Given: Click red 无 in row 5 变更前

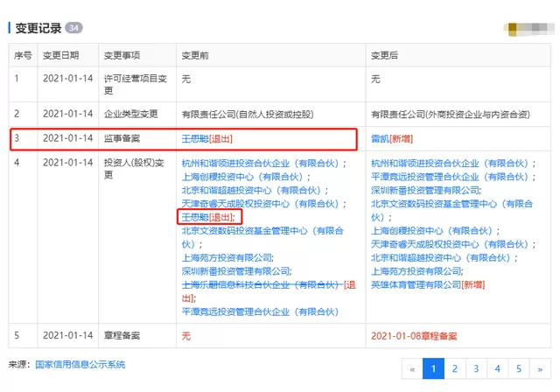Looking at the screenshot, I should tap(186, 336).
